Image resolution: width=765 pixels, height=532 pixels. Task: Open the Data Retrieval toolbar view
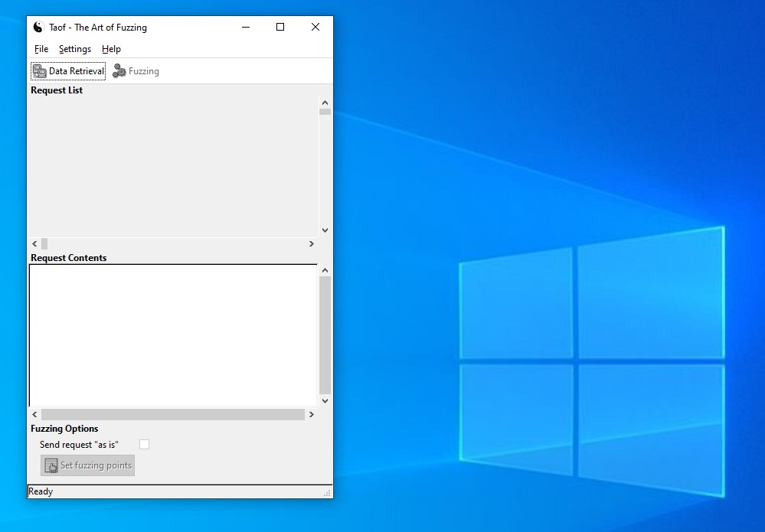(x=68, y=71)
